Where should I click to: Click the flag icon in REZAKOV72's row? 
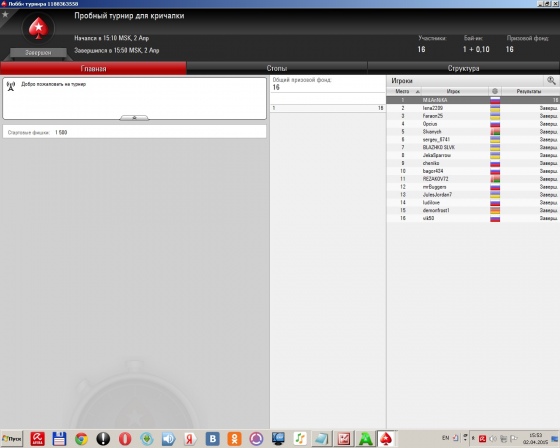coord(495,179)
